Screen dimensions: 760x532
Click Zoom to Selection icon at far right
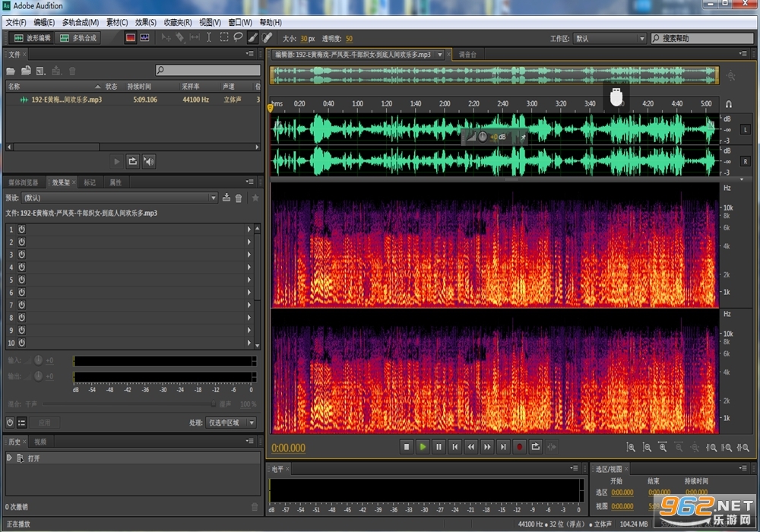[x=743, y=447]
